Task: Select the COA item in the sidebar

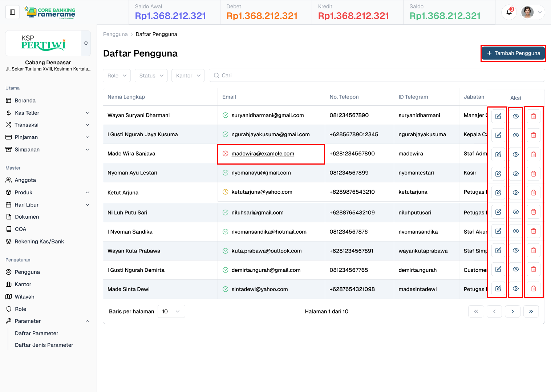Action: (20, 229)
